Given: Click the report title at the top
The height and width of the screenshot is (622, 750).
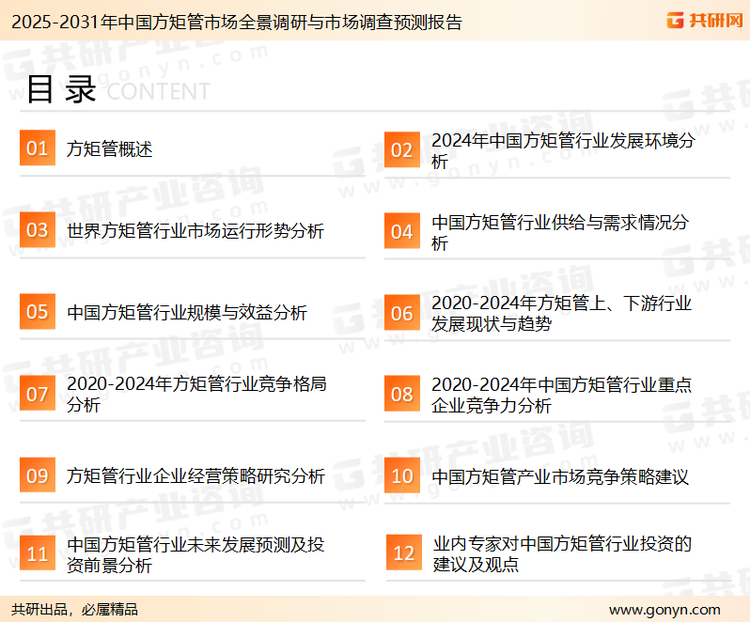Looking at the screenshot, I should [232, 21].
